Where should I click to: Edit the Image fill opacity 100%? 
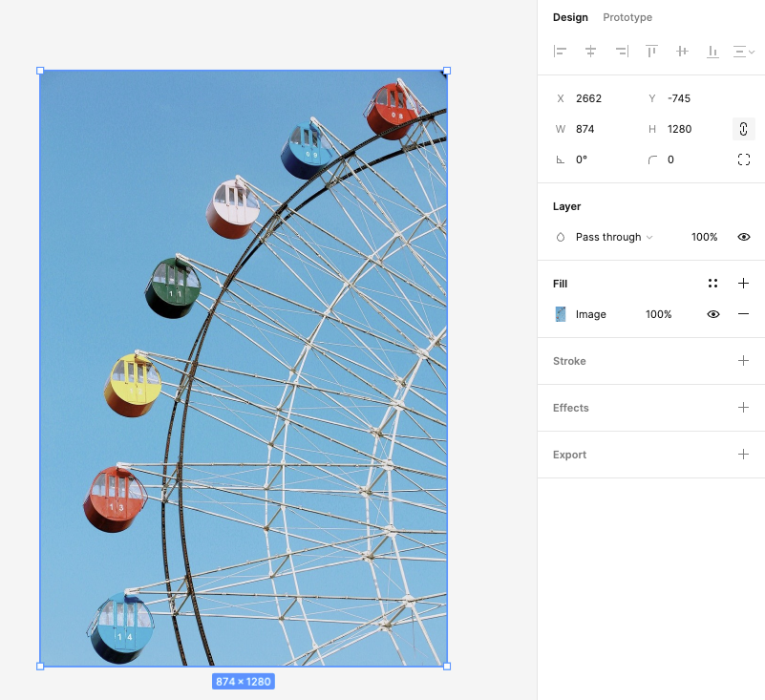click(658, 314)
